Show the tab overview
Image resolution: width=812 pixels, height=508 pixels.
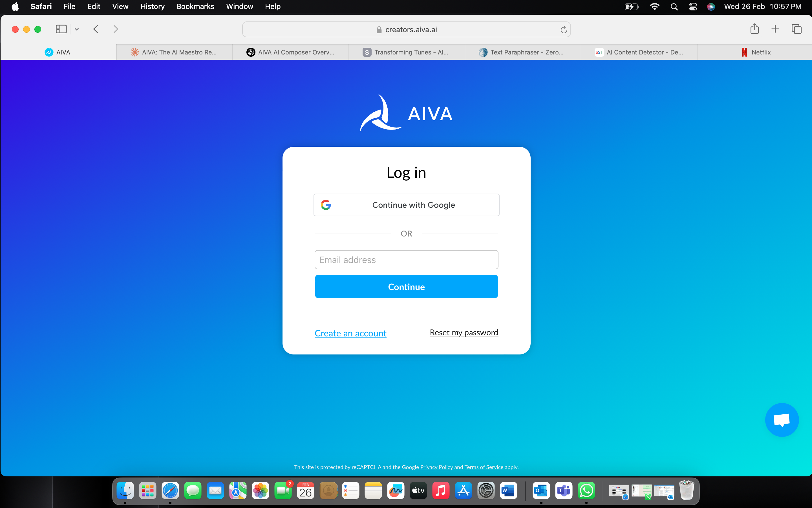click(796, 29)
